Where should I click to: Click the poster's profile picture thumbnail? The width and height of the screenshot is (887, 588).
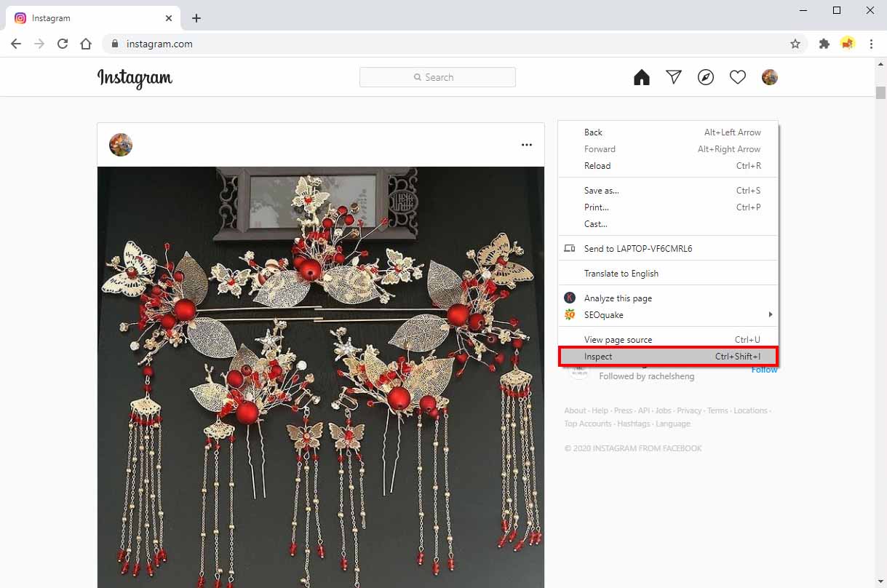click(120, 144)
